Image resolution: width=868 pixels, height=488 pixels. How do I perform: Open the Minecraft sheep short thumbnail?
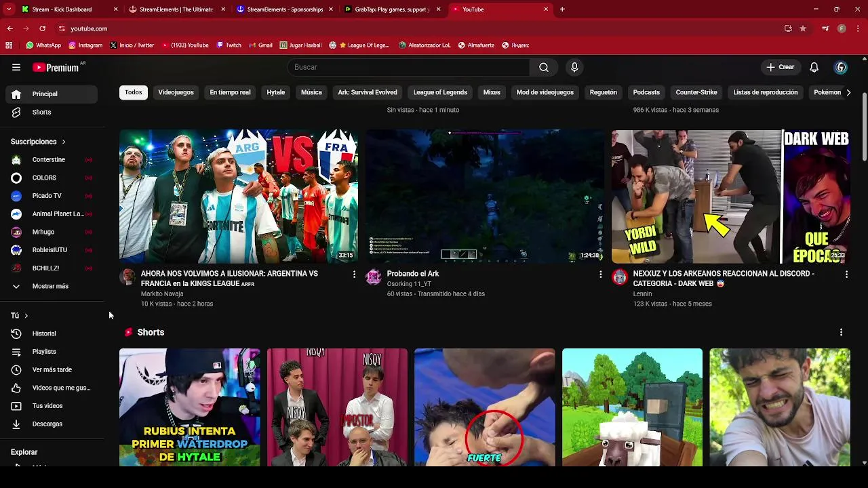tap(632, 407)
